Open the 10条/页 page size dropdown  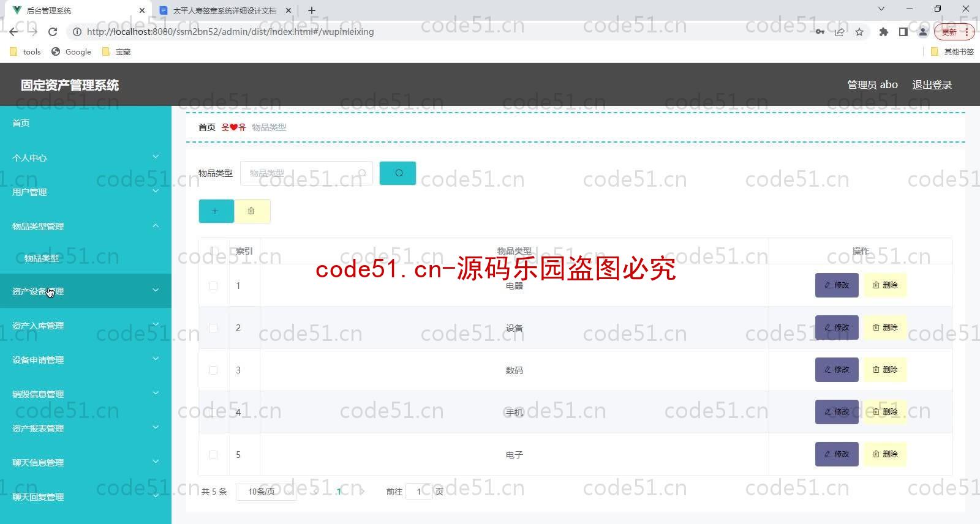(x=267, y=492)
